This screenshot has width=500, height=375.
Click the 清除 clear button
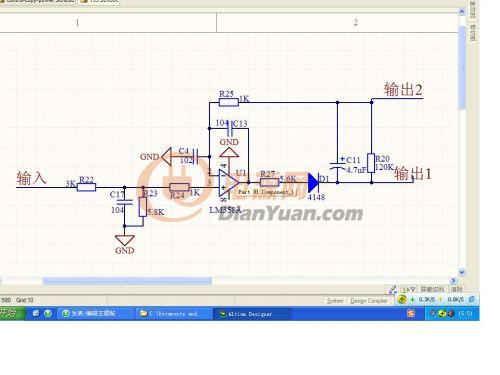click(x=456, y=289)
